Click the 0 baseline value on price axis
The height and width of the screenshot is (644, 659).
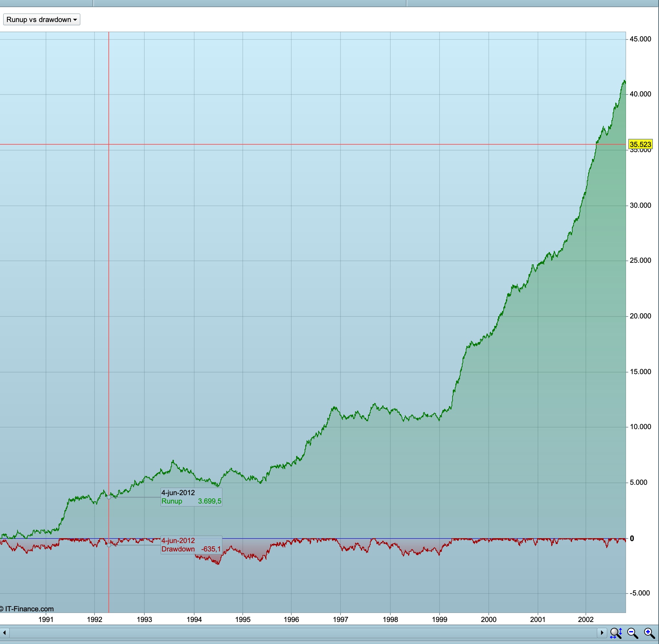click(631, 539)
